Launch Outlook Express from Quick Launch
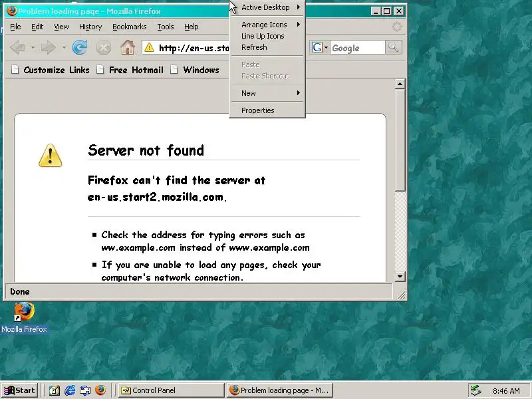532x399 pixels. [x=85, y=390]
